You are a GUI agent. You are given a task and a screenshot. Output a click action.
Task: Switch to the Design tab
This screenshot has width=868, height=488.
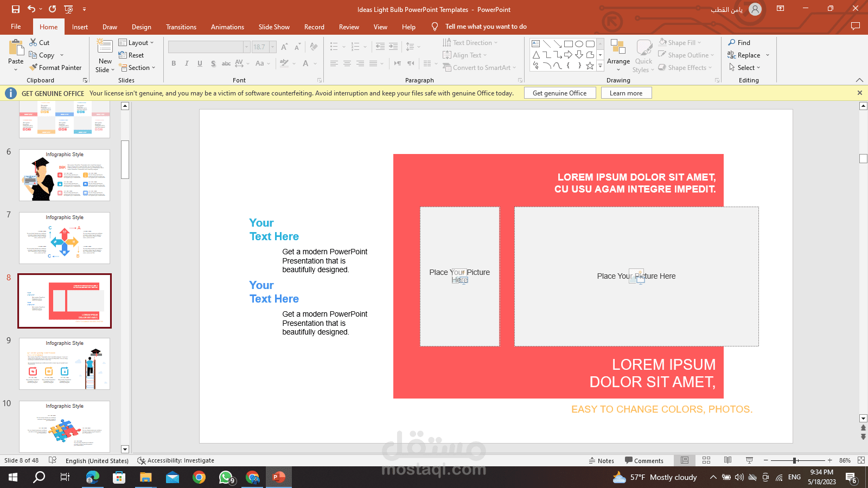point(142,27)
